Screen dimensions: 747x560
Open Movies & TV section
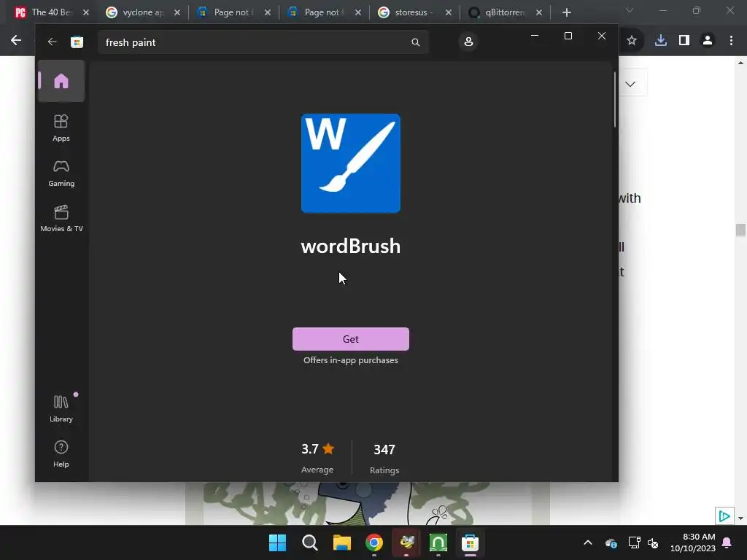click(x=61, y=219)
